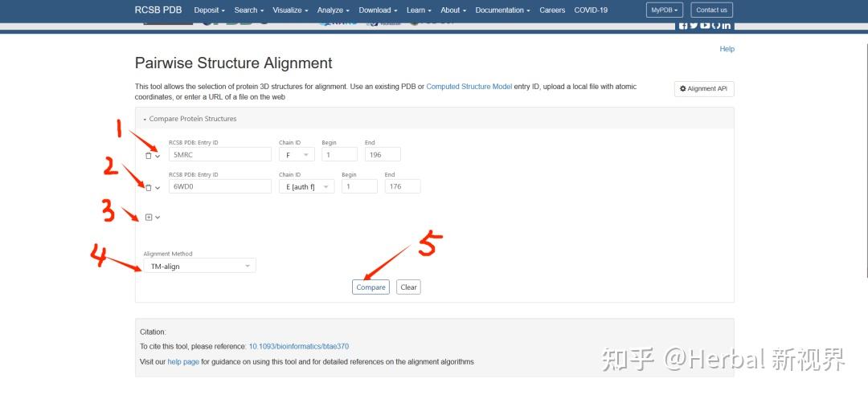The image size is (868, 395).
Task: Delete the 5MRC entry row with trash icon
Action: pyautogui.click(x=148, y=156)
